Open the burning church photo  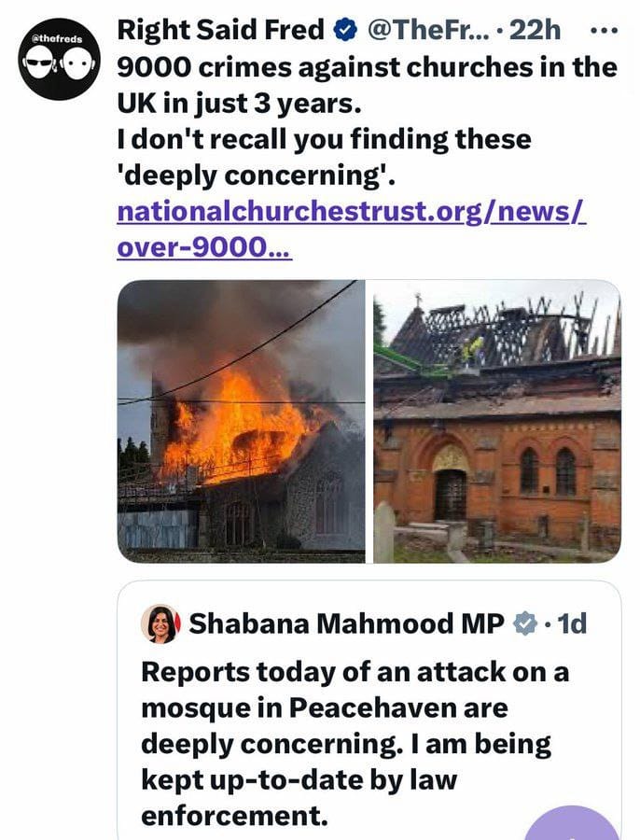click(x=241, y=421)
